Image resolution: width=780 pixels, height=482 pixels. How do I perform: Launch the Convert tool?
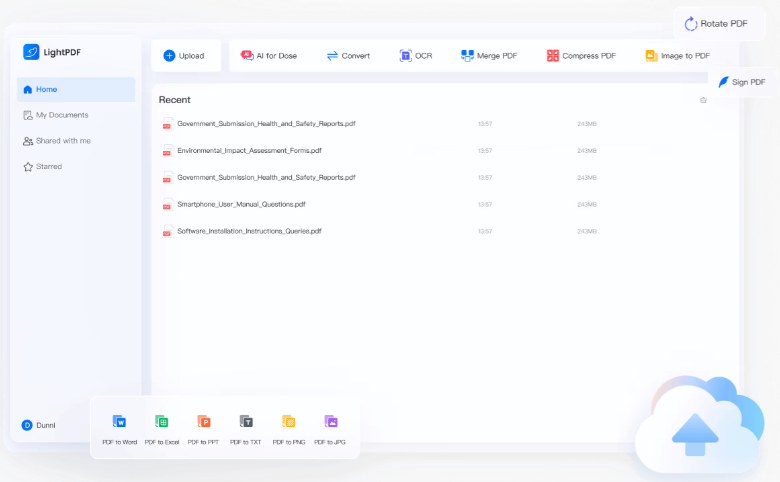pos(348,56)
